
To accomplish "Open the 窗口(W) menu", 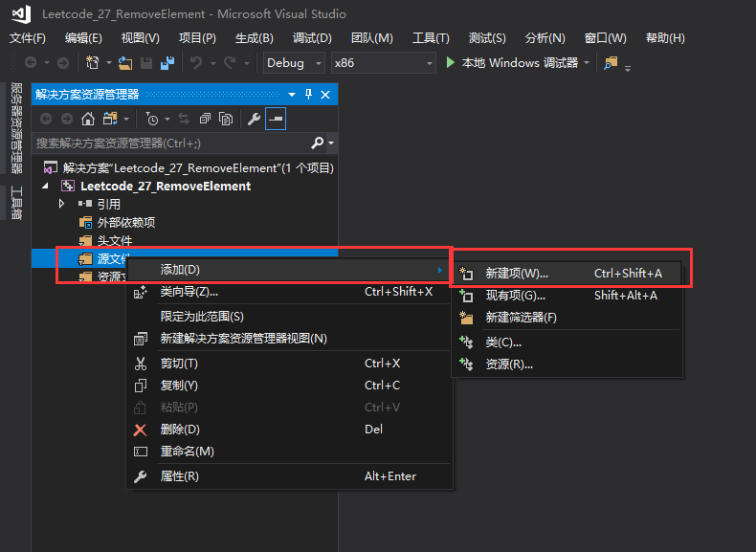I will (605, 38).
